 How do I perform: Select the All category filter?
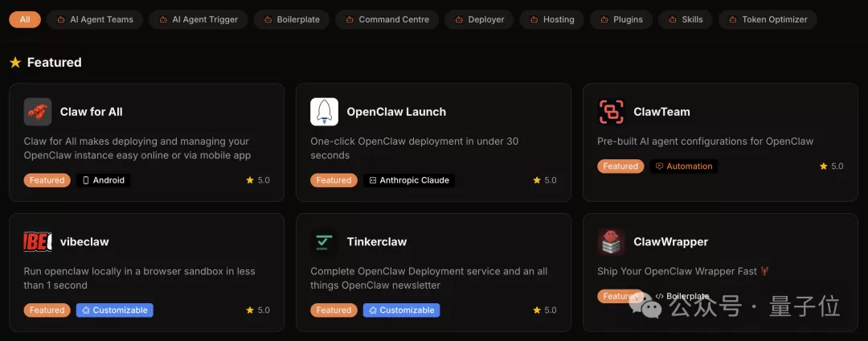point(25,19)
